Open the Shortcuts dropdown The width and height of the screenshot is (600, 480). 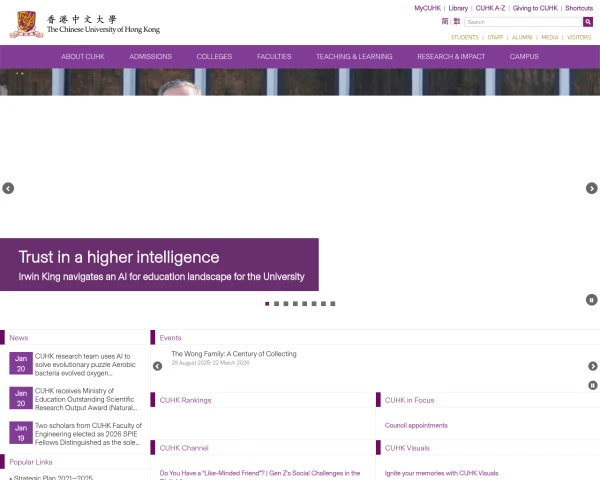pos(578,8)
